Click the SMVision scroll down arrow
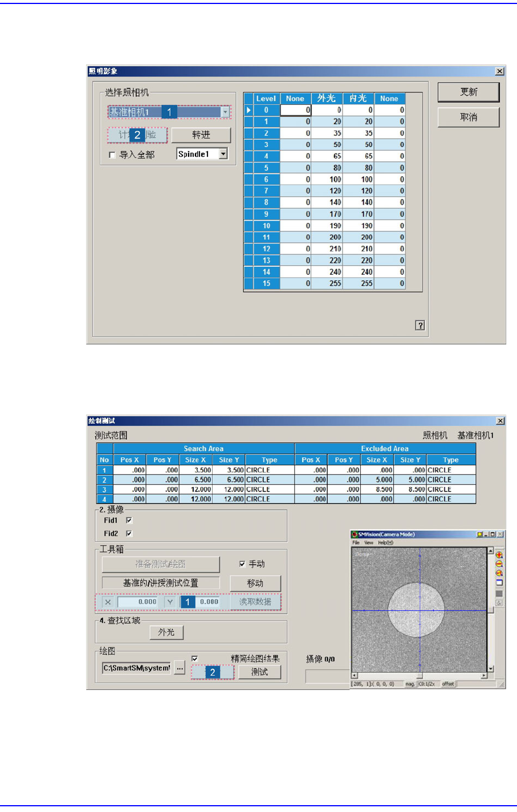517x812 pixels. [x=491, y=669]
